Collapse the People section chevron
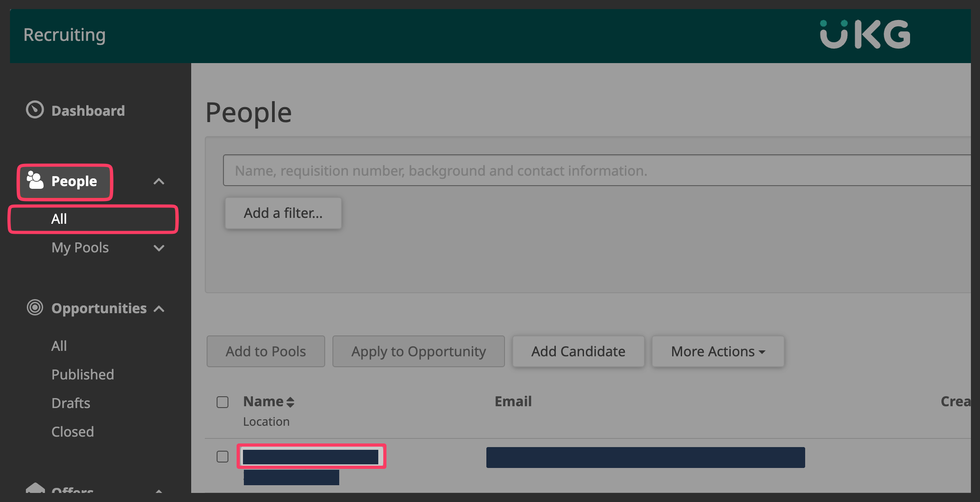This screenshot has height=502, width=980. pos(158,182)
